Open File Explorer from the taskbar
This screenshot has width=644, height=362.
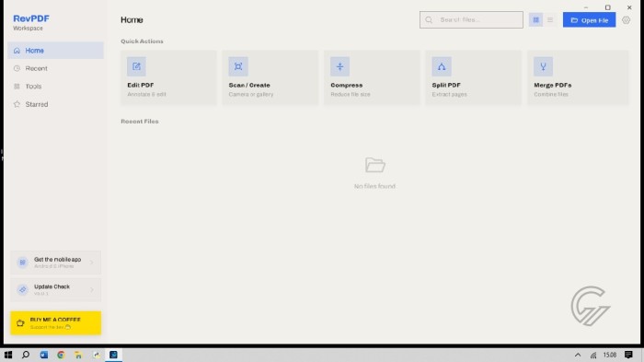tap(78, 355)
